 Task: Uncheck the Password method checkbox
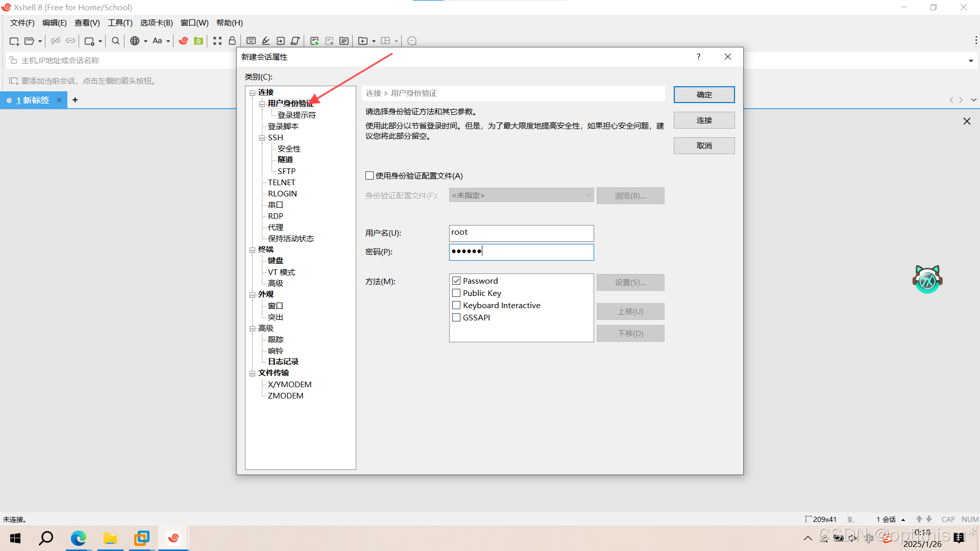456,281
